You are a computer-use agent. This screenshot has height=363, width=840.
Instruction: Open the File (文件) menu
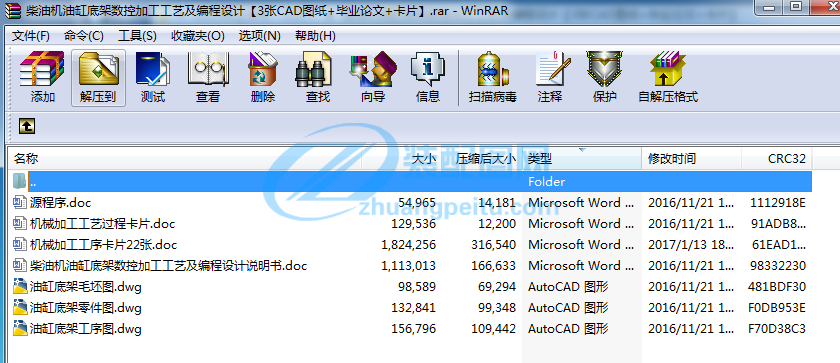pyautogui.click(x=31, y=36)
